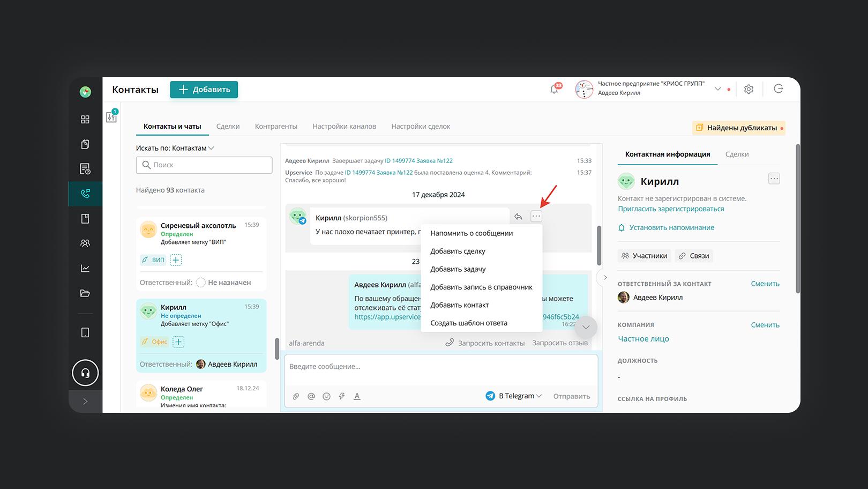Add a label to Кирилл contact card
This screenshot has height=489, width=868.
click(x=178, y=342)
